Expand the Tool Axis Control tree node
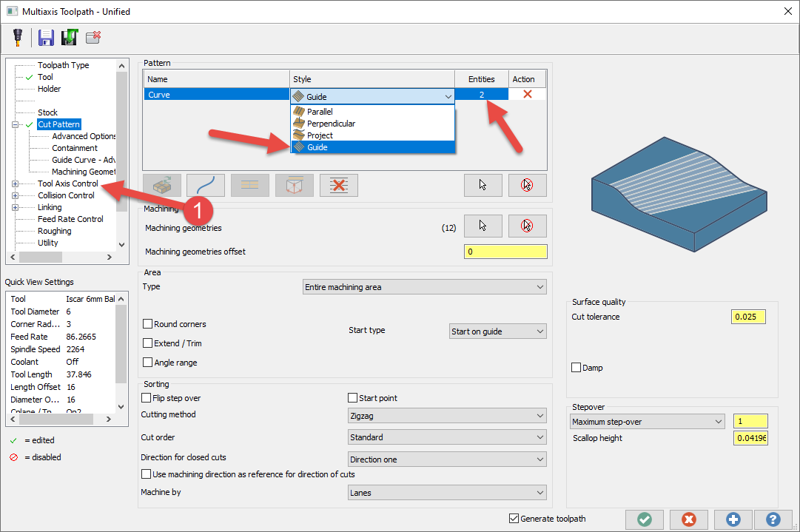Screen dimensions: 800x532 (16, 183)
